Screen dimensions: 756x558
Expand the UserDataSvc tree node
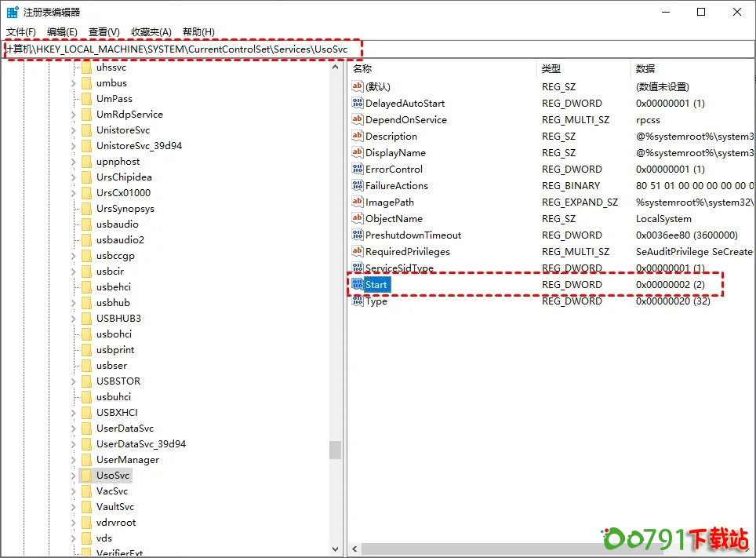pyautogui.click(x=74, y=429)
